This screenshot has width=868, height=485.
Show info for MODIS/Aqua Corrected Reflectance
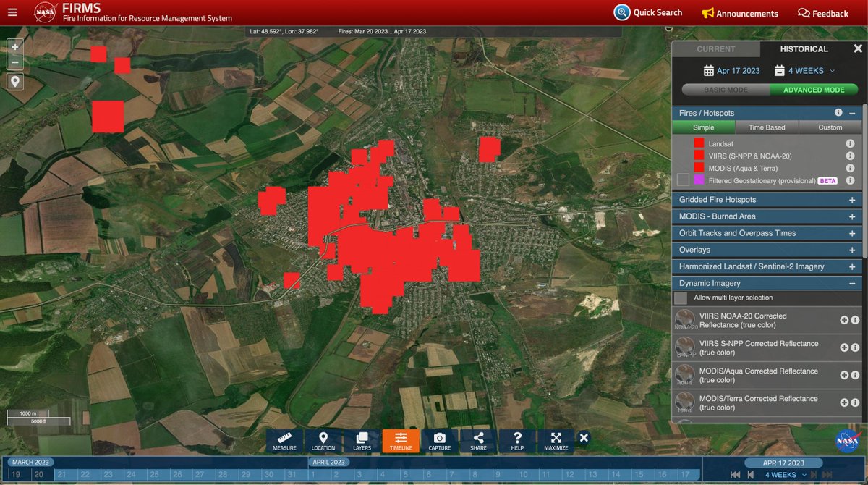pyautogui.click(x=854, y=375)
